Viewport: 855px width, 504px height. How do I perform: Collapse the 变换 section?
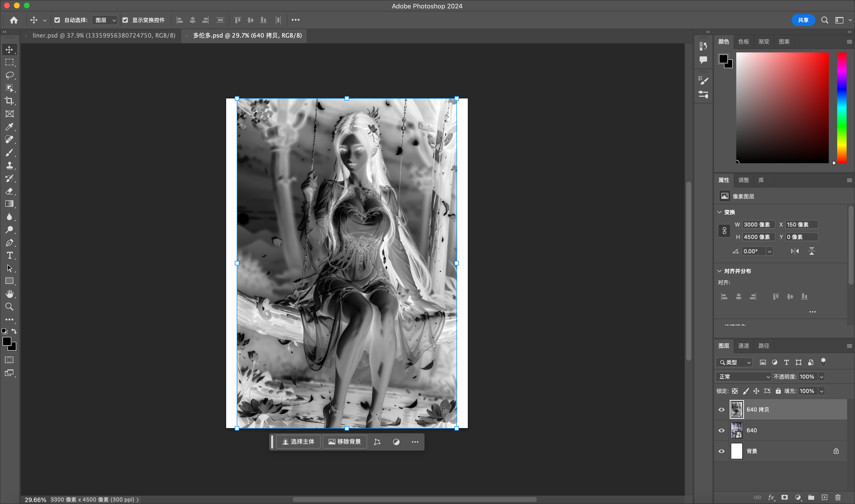719,212
